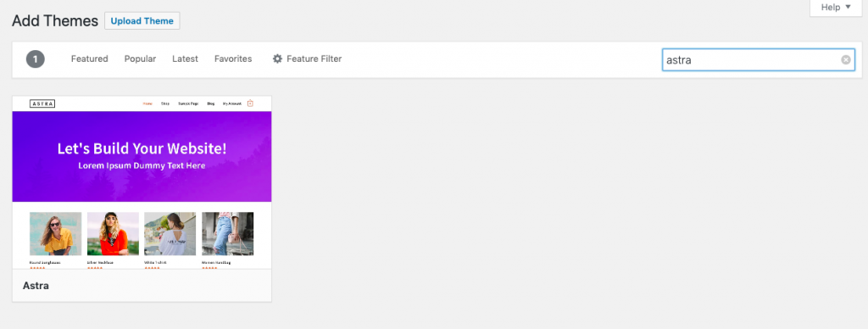Click the blue jeans Women Handbag image
The height and width of the screenshot is (329, 868).
coord(227,234)
